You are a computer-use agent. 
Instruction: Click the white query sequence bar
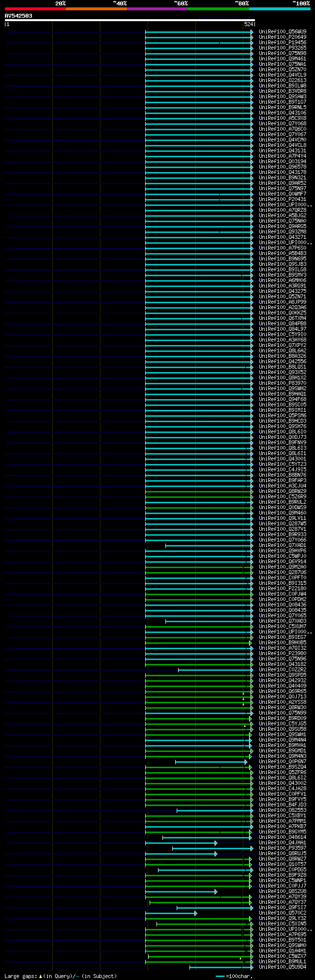(129, 20)
